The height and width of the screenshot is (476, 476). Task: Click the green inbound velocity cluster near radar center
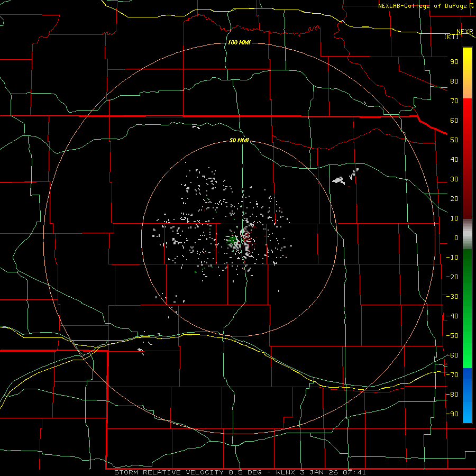tap(233, 241)
